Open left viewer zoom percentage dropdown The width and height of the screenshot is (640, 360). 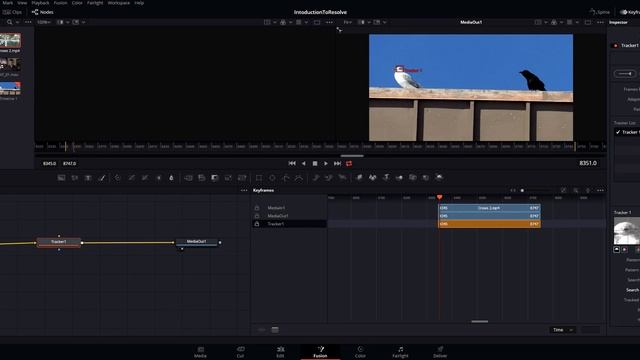pos(44,22)
